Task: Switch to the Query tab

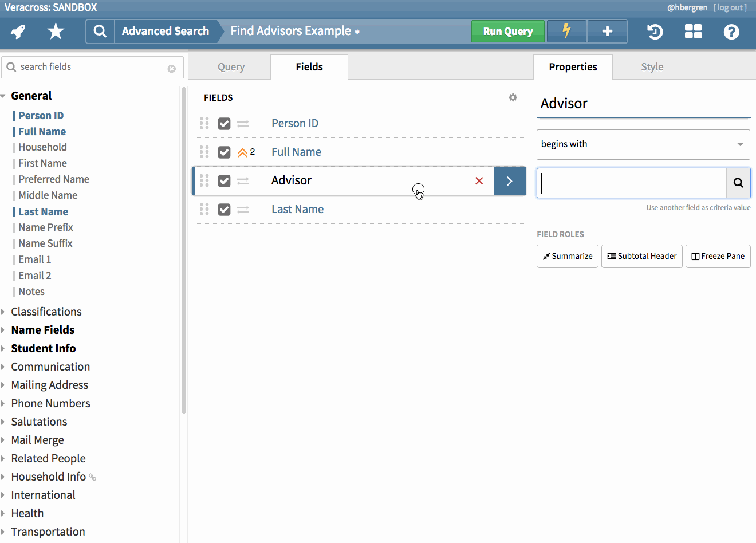Action: 231,67
